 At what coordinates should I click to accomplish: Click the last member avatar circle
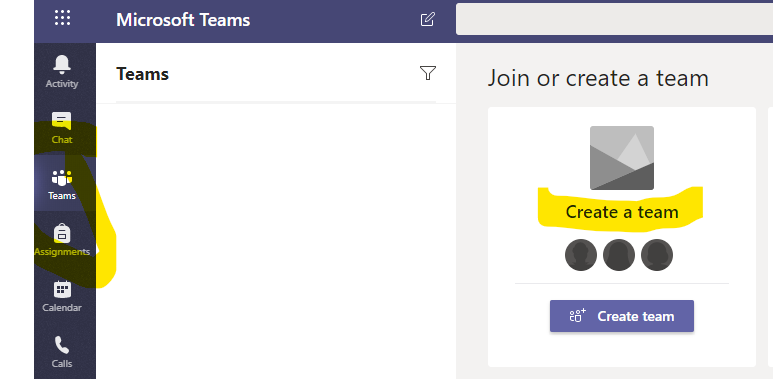click(x=657, y=255)
